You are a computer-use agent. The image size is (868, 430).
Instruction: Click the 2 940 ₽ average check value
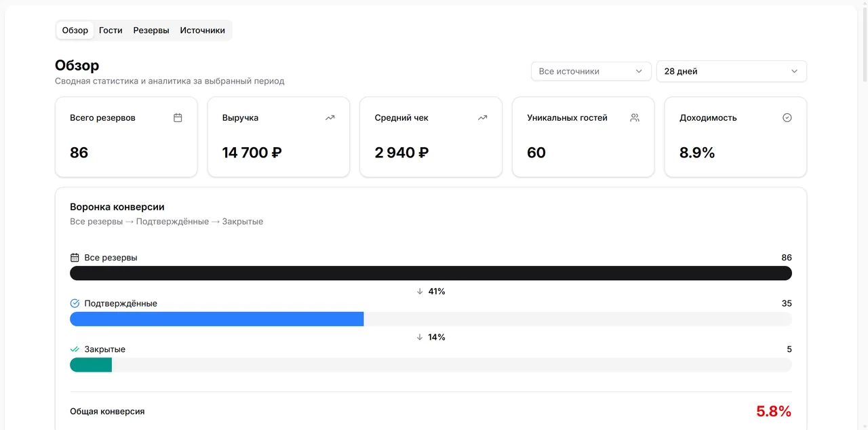point(401,153)
